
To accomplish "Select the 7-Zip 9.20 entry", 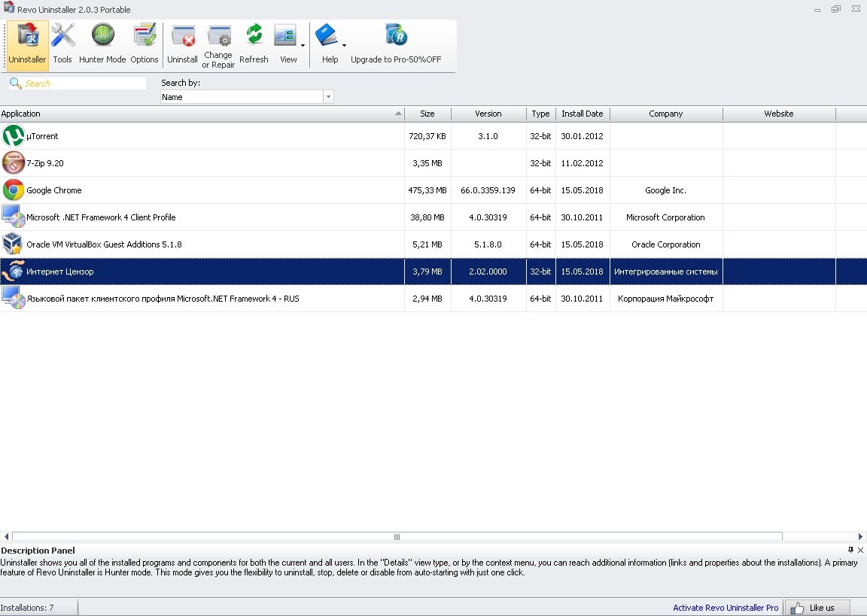I will [x=45, y=163].
